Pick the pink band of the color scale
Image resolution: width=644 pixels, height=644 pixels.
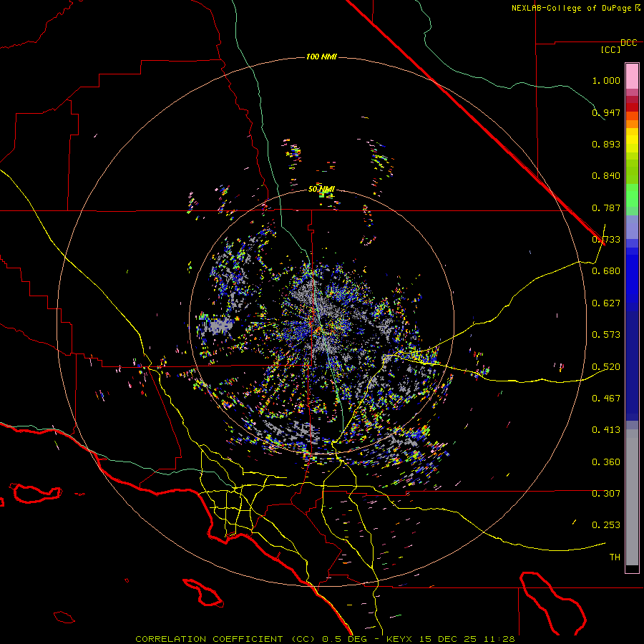point(632,76)
